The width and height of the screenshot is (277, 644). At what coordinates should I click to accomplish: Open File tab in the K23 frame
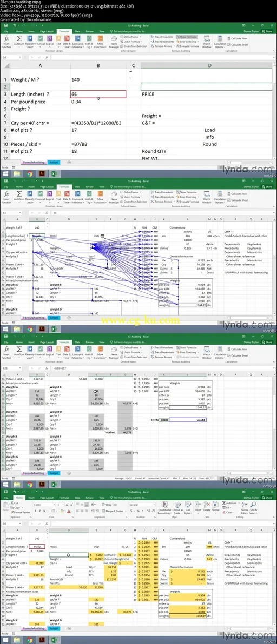click(6, 341)
